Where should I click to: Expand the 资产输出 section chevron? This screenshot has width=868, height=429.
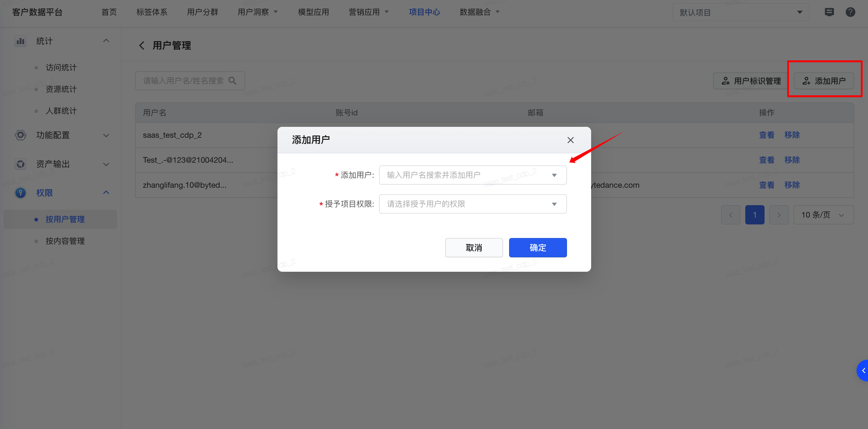pos(106,164)
